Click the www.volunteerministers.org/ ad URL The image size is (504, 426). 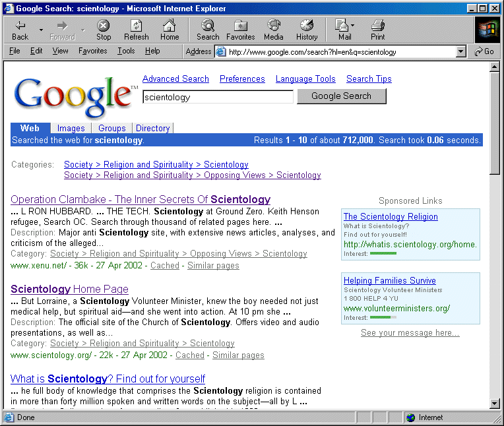point(396,309)
